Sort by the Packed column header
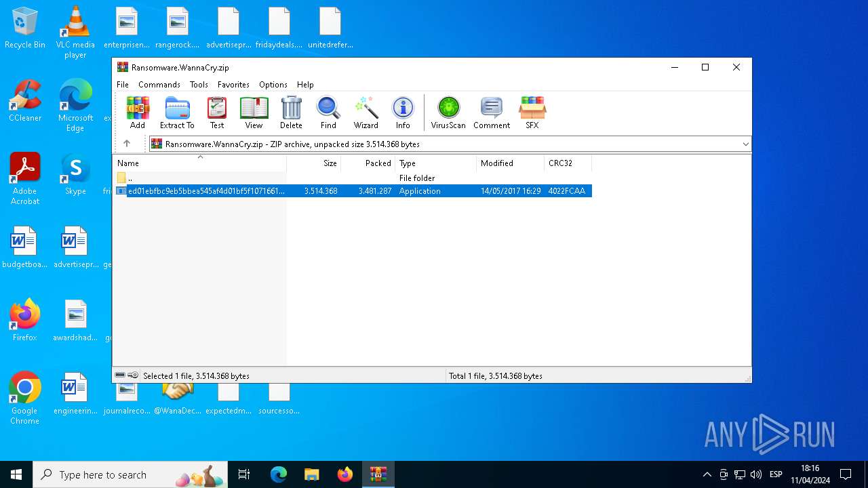The image size is (868, 488). tap(368, 163)
